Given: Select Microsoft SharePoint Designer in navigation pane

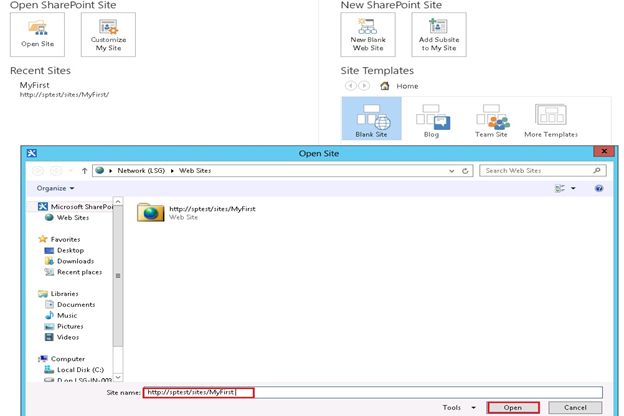Looking at the screenshot, I should click(76, 207).
